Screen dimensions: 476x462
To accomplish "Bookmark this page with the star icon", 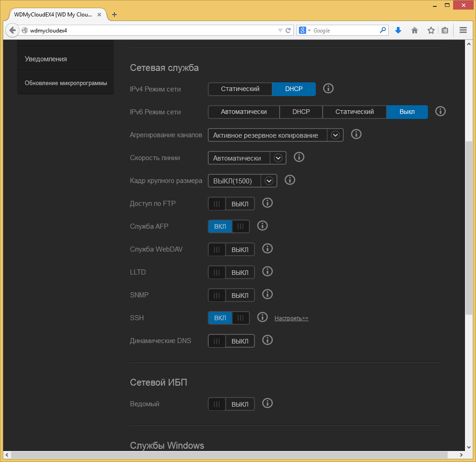I will pos(431,30).
